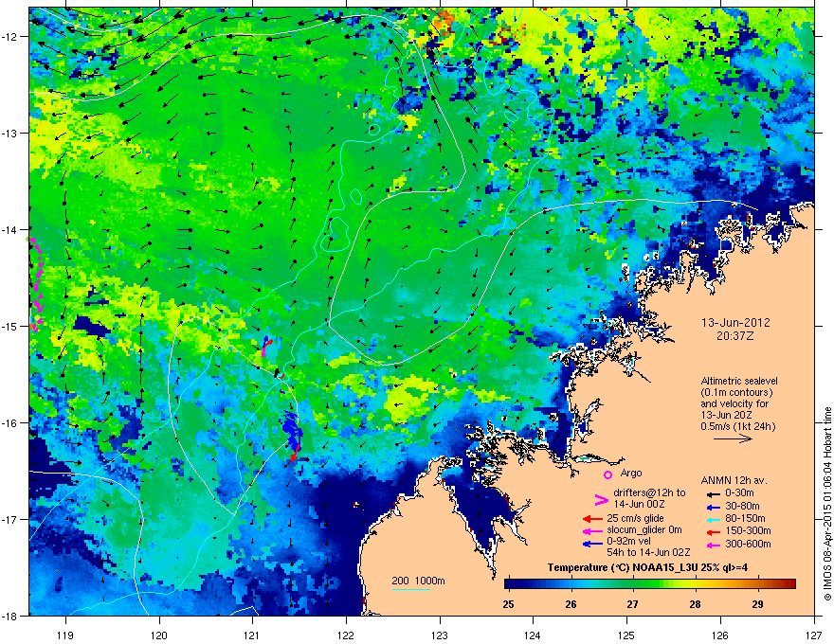834x644 pixels.
Task: Click colorbar tick label 26
Action: (x=571, y=604)
